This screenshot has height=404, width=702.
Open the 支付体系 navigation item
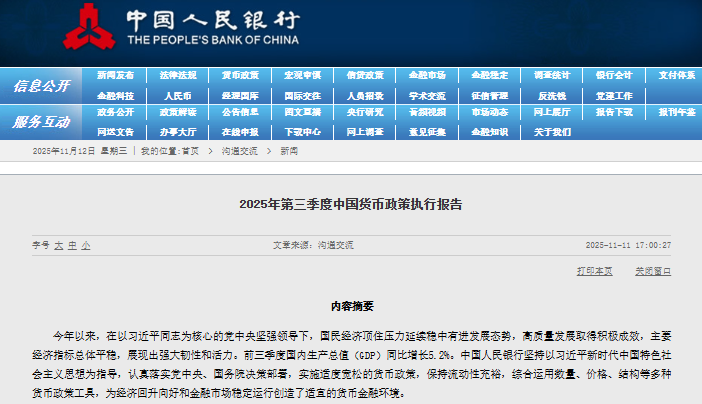tap(676, 75)
